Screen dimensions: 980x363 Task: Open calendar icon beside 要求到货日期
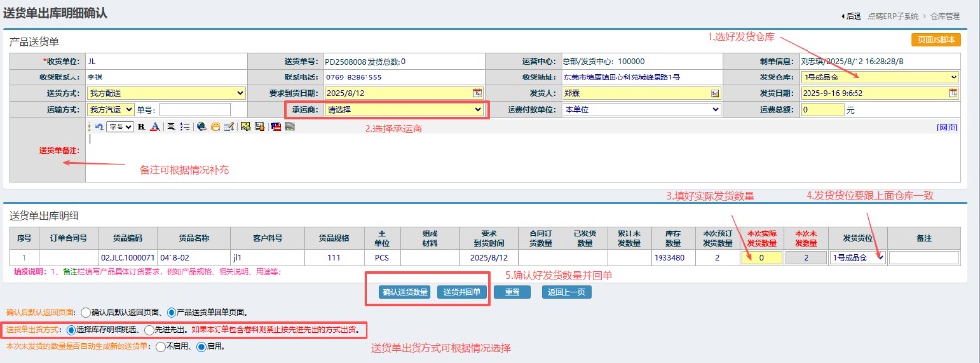tap(477, 93)
